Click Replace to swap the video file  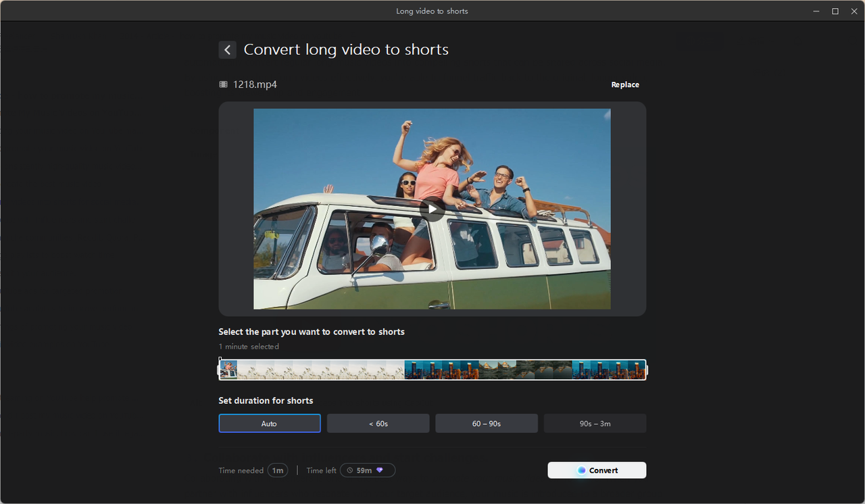624,84
